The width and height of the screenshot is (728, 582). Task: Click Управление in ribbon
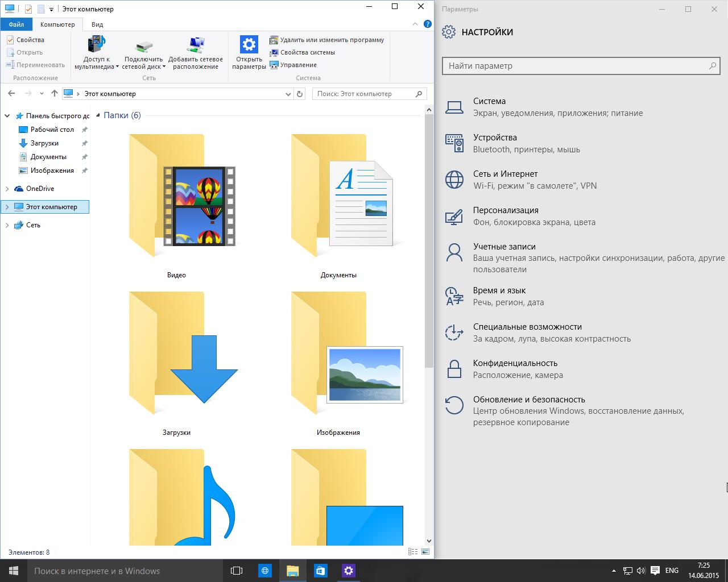tap(293, 65)
